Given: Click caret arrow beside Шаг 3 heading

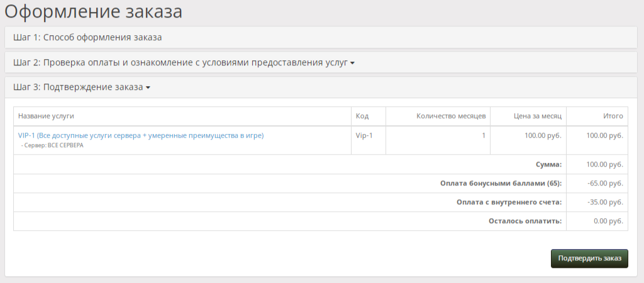Looking at the screenshot, I should (x=148, y=88).
